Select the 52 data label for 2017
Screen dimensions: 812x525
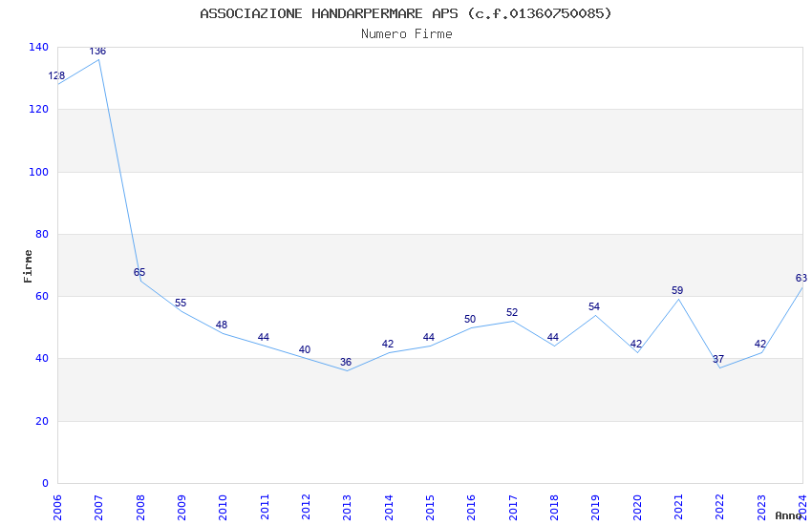coord(512,313)
